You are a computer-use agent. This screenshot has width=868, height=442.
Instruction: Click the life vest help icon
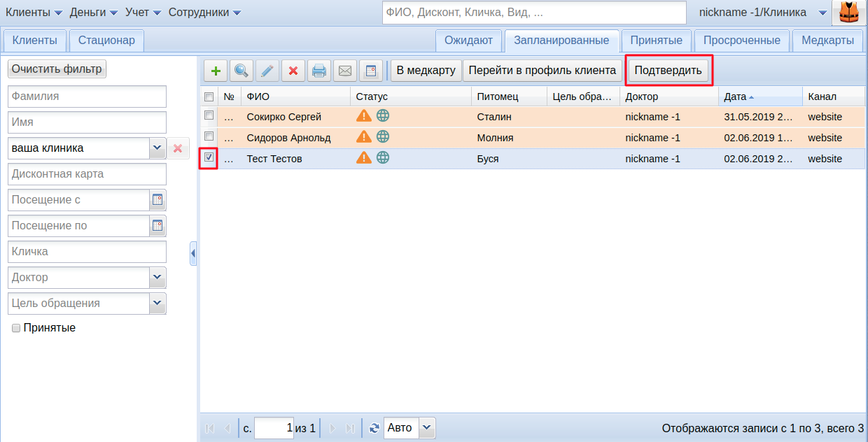coord(849,13)
